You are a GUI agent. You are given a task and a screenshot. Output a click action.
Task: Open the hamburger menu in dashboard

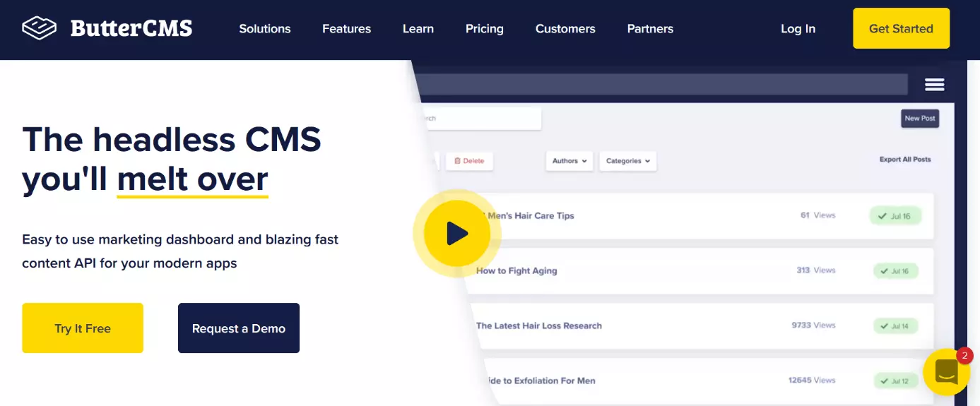point(934,85)
